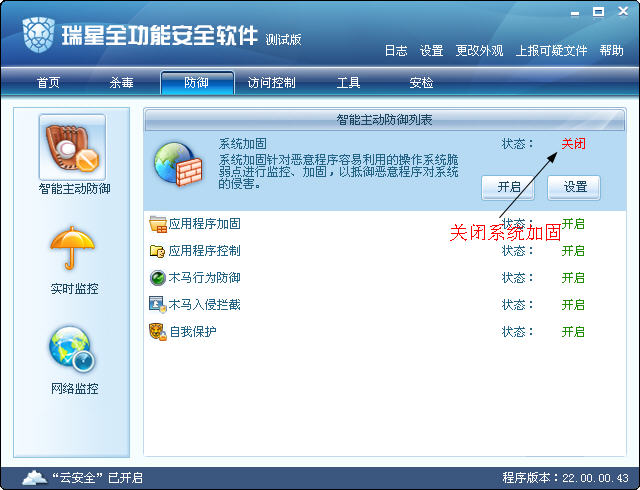Click the 系统加固 globe firewall icon
This screenshot has width=640, height=490.
(178, 164)
